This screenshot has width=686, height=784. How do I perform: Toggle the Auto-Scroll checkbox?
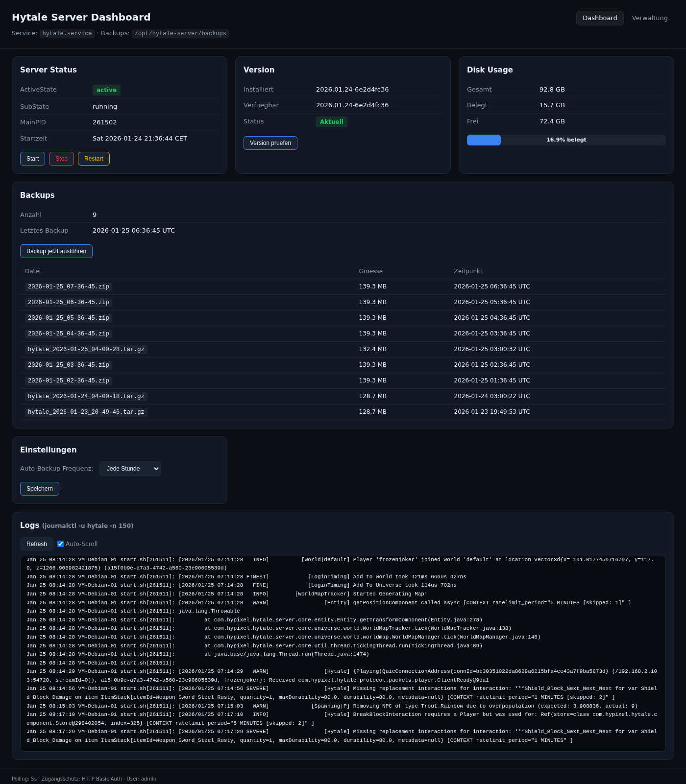pos(61,544)
